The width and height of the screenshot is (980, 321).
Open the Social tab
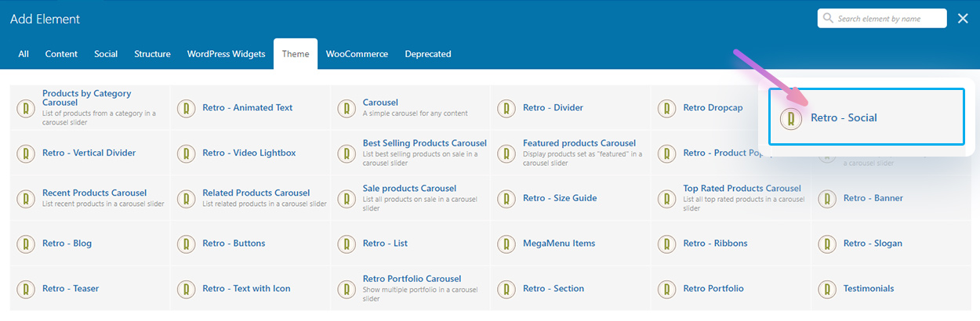point(106,54)
